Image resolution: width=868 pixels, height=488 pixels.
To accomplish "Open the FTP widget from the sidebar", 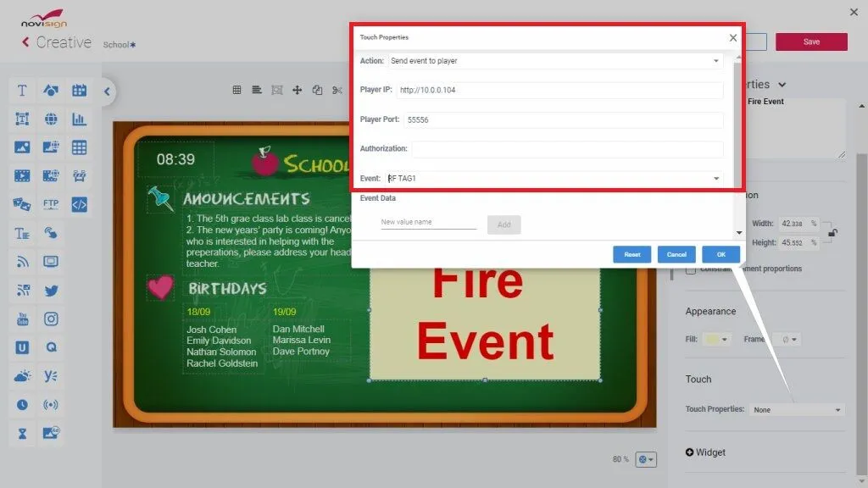I will click(51, 203).
